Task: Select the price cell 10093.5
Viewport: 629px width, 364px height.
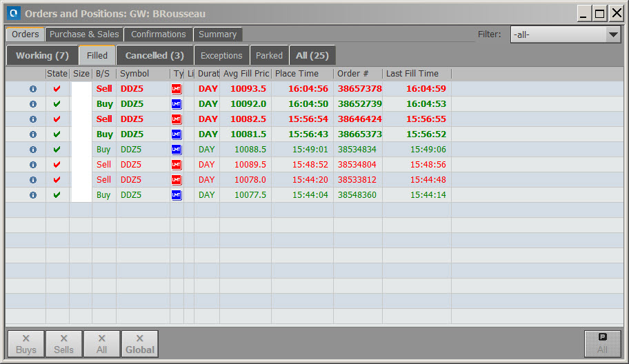Action: 248,89
